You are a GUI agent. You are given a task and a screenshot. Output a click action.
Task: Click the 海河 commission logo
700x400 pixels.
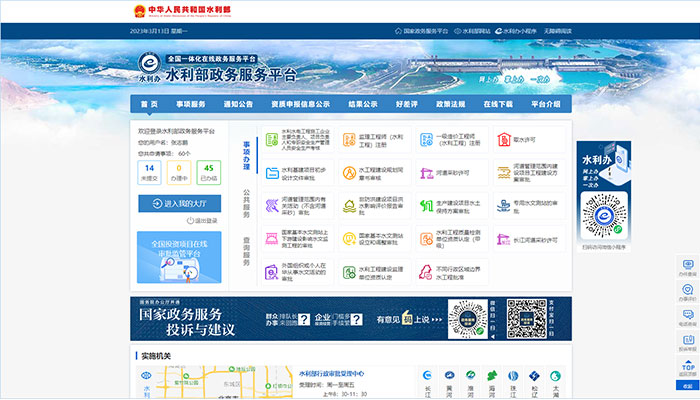(492, 375)
